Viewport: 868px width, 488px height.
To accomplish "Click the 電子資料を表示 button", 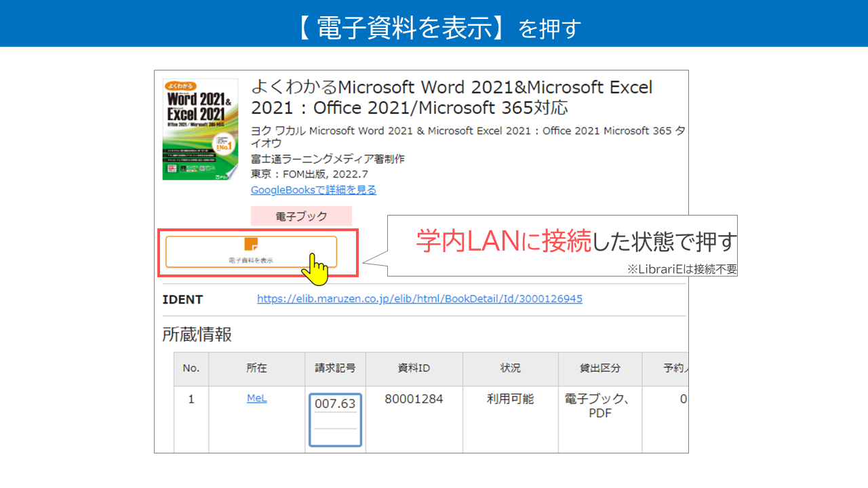I will pos(251,251).
